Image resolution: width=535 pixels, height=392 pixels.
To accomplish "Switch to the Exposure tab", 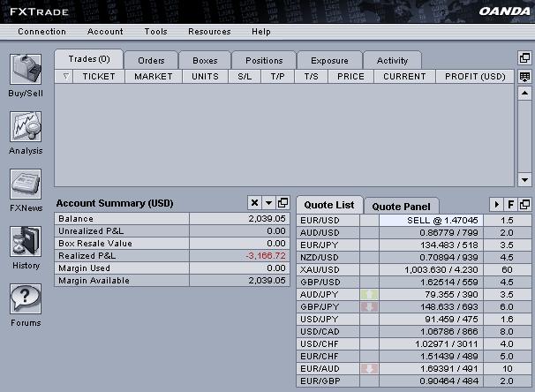I will pyautogui.click(x=329, y=60).
